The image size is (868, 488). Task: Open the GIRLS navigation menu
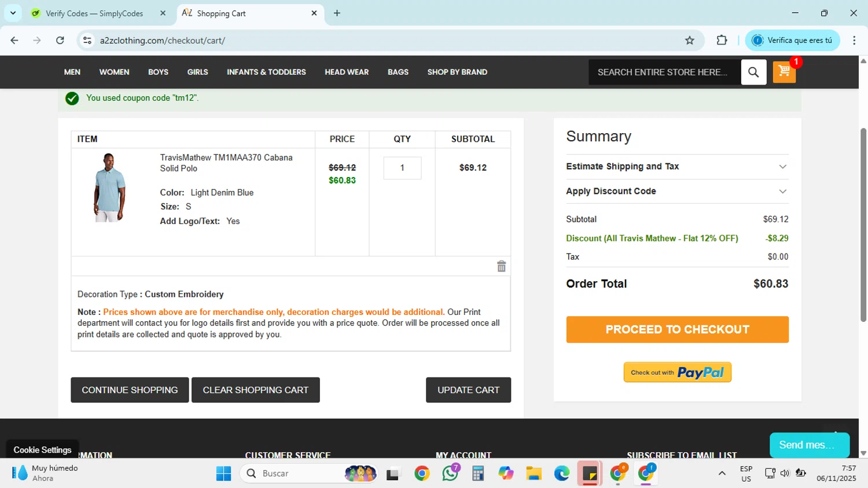click(197, 72)
